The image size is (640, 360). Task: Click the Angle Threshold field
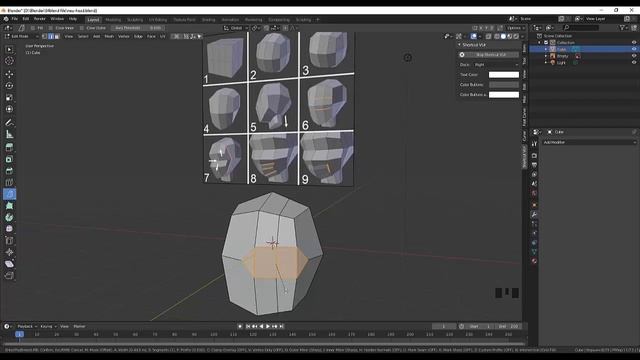tap(138, 28)
